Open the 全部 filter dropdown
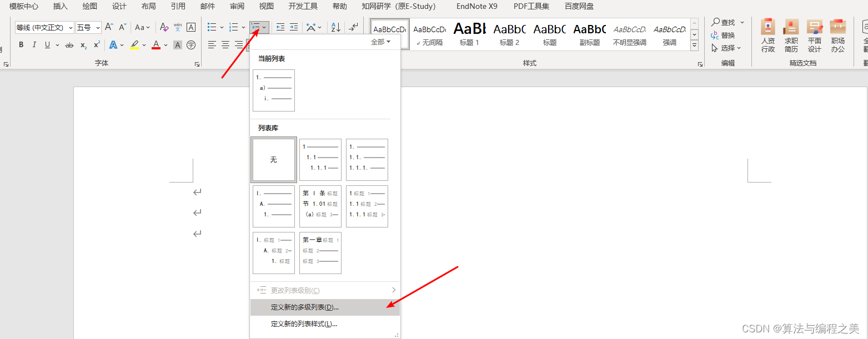This screenshot has width=868, height=339. pos(381,42)
